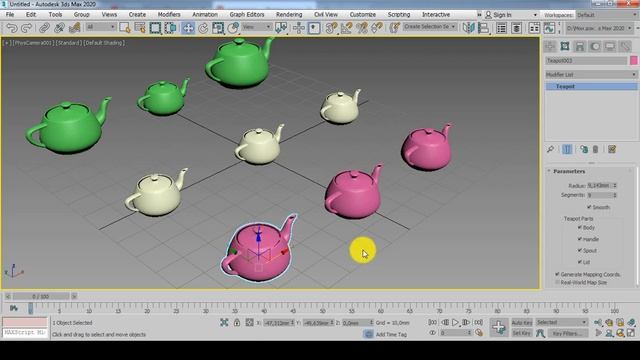Toggle the Layer Explorer icon

click(x=516, y=28)
